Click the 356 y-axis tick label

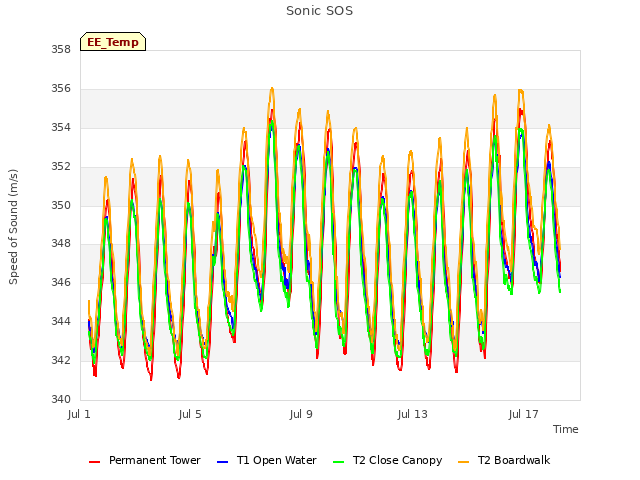pos(61,89)
